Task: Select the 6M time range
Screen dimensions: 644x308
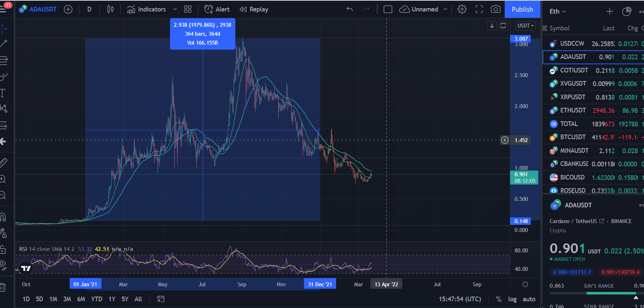Action: tap(81, 299)
